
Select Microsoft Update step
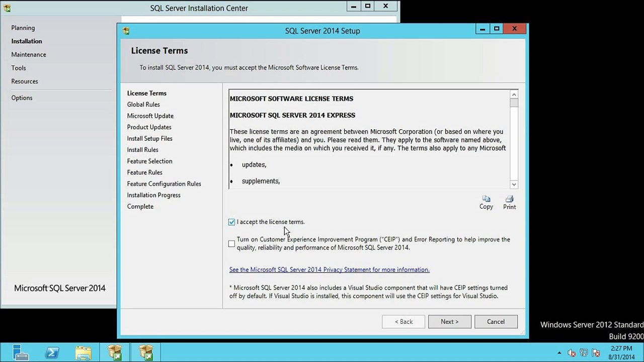pos(150,116)
